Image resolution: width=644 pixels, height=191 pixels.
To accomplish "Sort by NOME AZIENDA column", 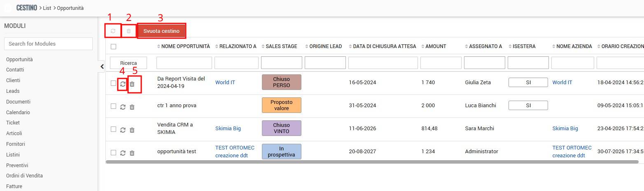I will tap(572, 46).
